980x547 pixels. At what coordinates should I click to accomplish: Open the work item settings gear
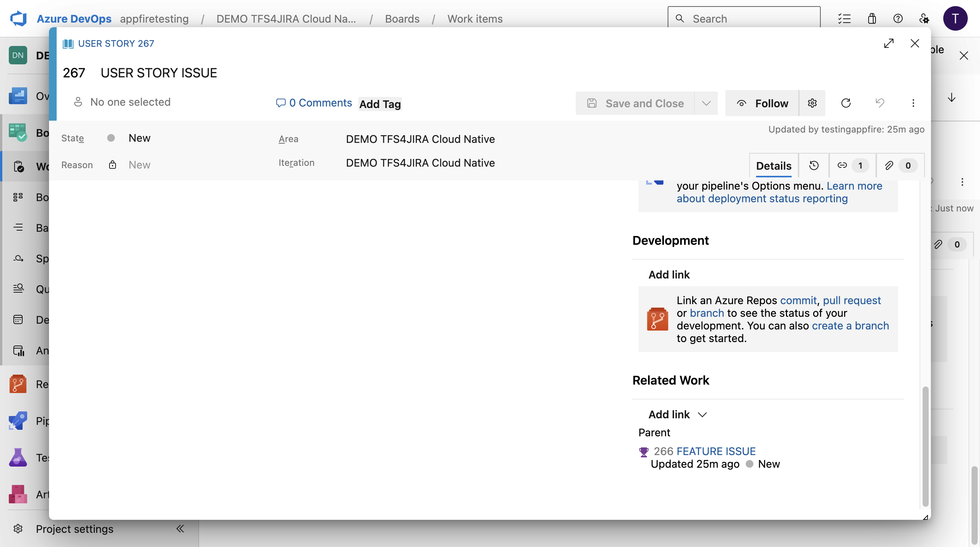812,103
